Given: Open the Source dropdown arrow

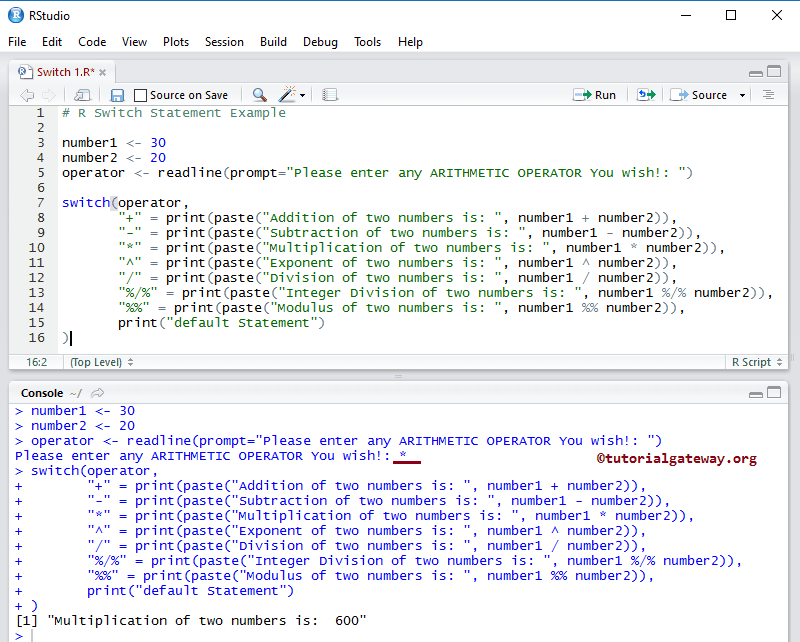Looking at the screenshot, I should 742,94.
